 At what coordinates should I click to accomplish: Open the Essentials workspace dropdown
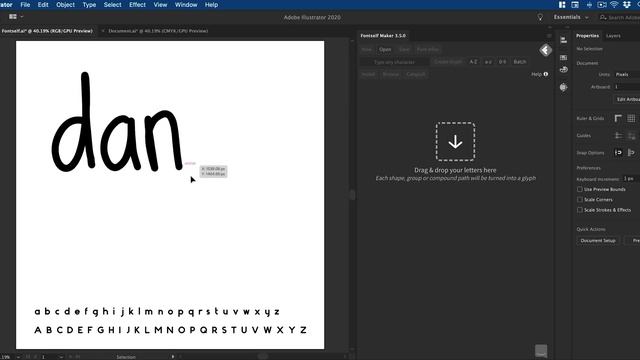[571, 17]
